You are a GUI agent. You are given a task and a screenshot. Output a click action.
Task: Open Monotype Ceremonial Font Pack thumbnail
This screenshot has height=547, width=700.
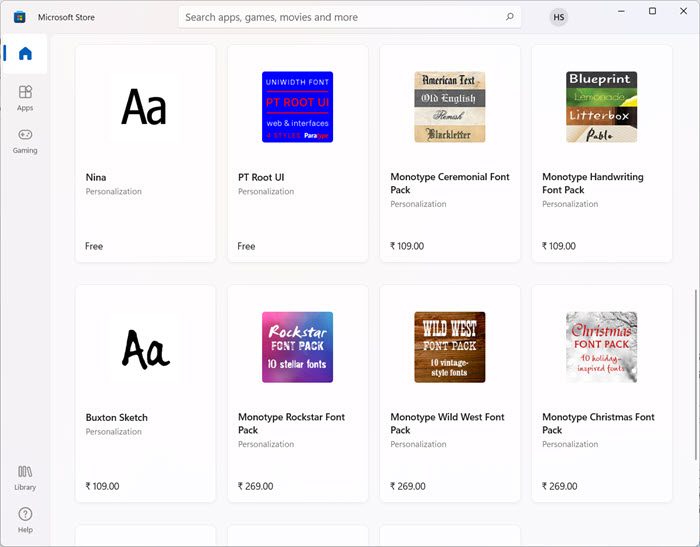(x=450, y=107)
